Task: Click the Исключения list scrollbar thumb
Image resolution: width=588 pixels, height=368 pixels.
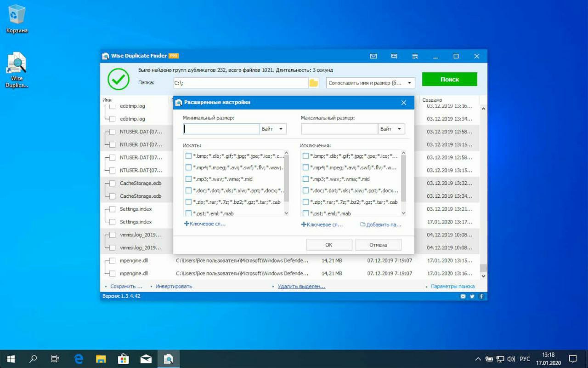Action: click(403, 178)
